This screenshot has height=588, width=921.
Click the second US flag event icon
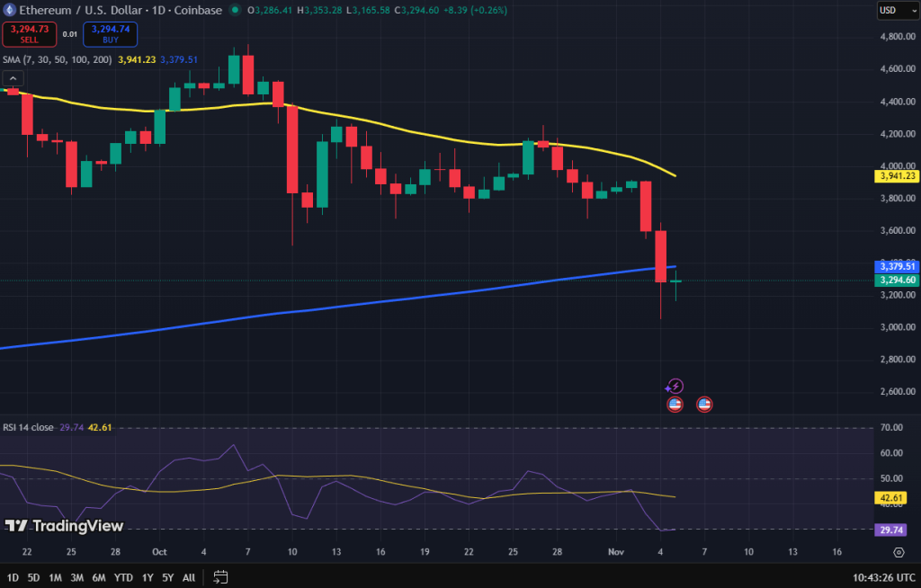coord(703,404)
